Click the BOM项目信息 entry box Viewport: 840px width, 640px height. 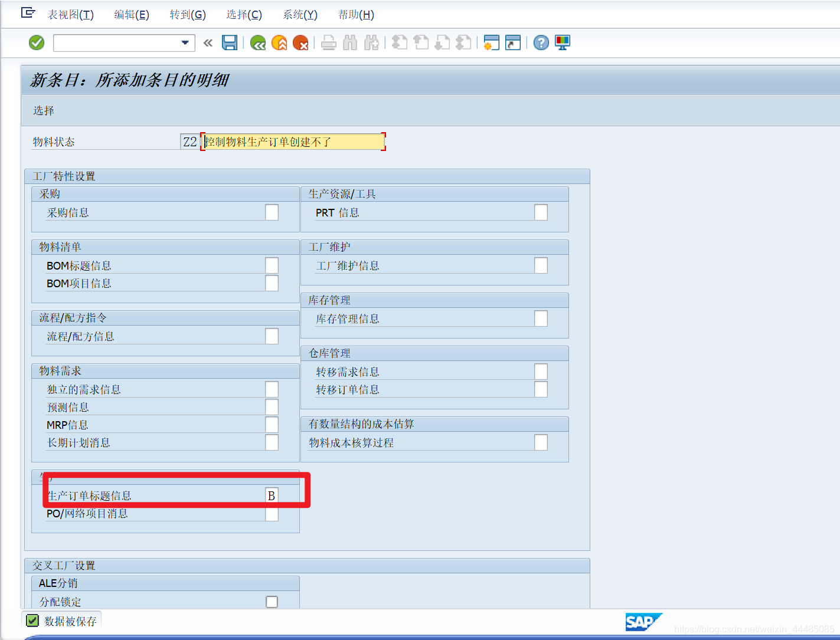tap(272, 283)
